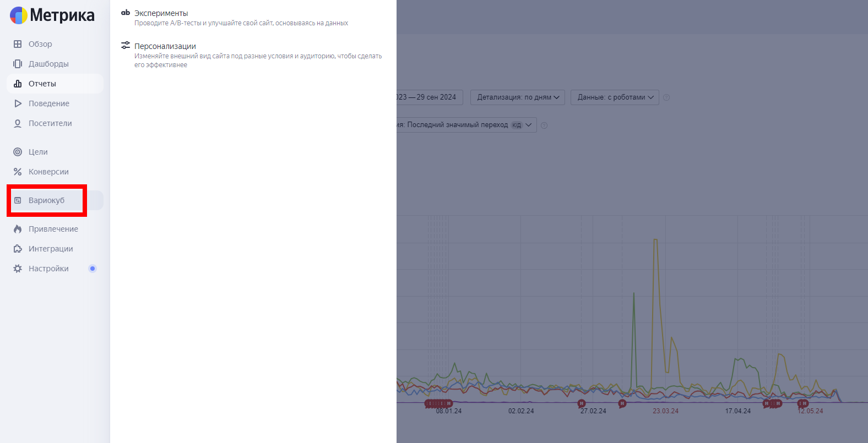Click the Цели target icon
Viewport: 868px width, 443px height.
coord(18,152)
